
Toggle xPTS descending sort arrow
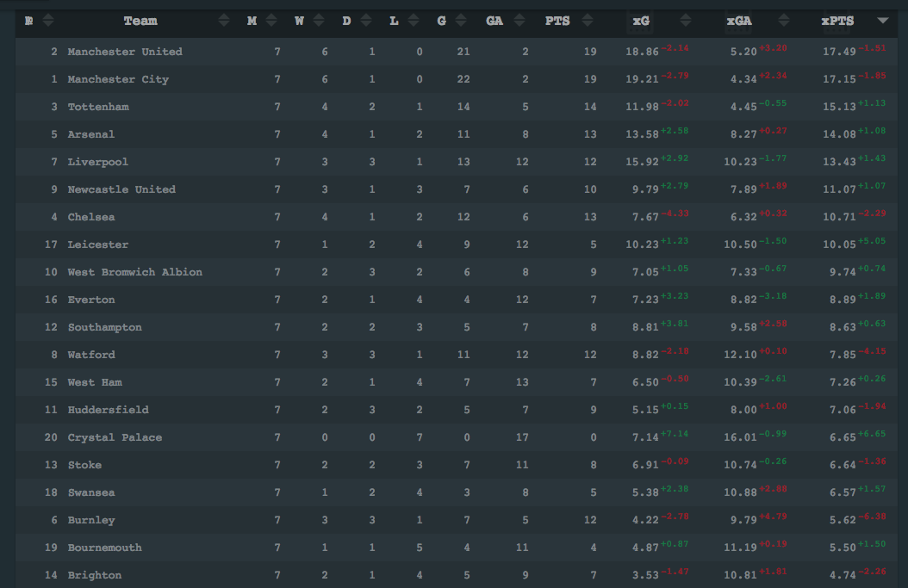882,21
